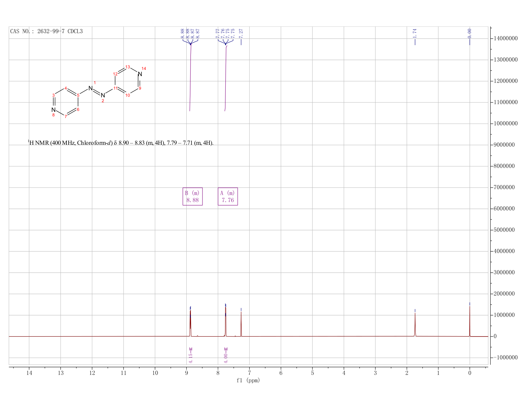Click the 14 ppm x-axis tick label
532x411 pixels.
click(x=29, y=373)
